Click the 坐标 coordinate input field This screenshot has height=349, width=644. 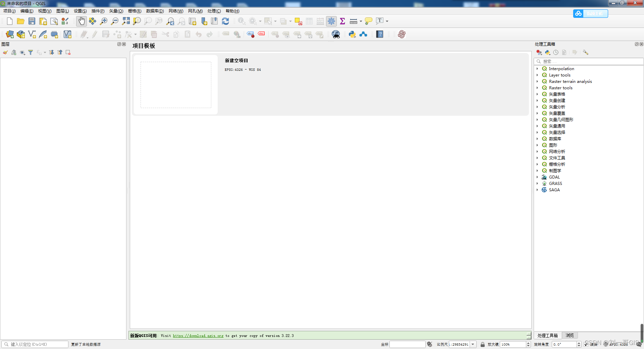[407, 344]
